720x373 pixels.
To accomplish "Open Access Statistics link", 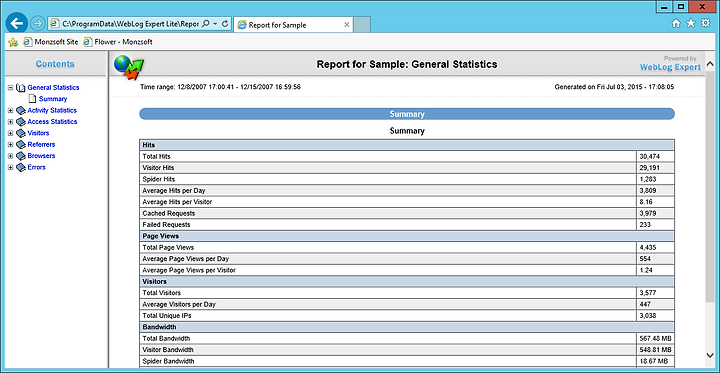I will (52, 122).
